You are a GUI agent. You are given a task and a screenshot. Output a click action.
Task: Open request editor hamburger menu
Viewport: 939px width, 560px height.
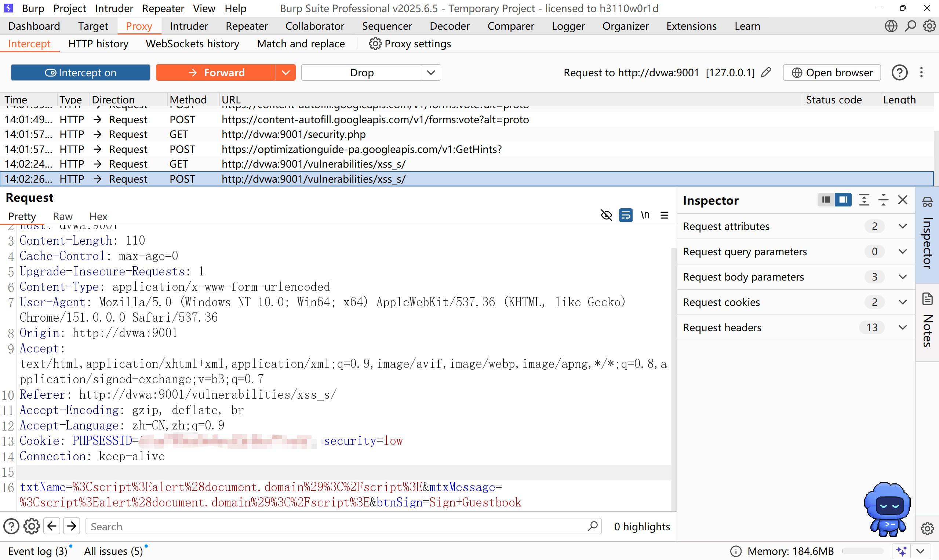[665, 215]
